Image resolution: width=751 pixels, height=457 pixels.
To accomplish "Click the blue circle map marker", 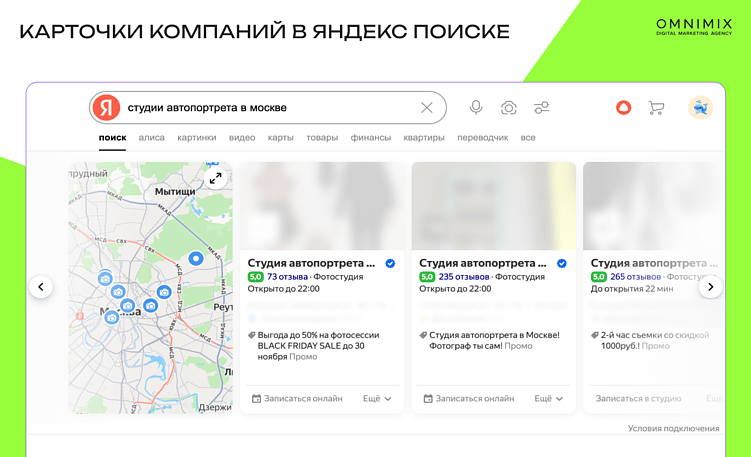I will 195,259.
